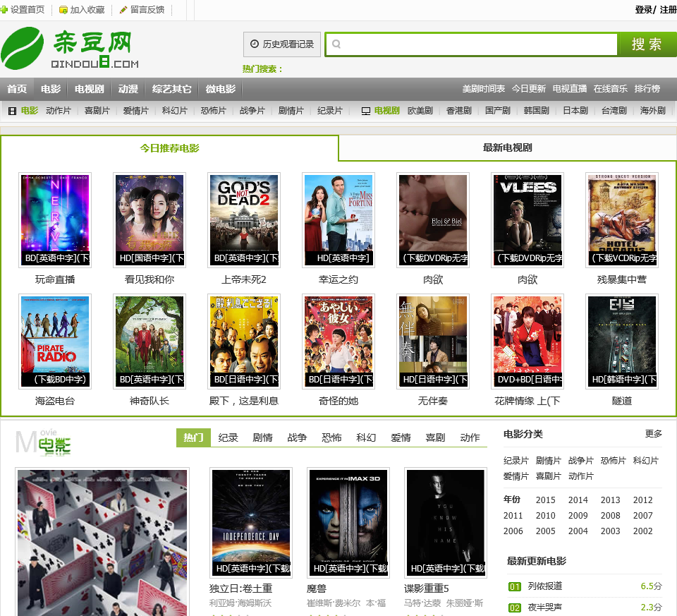Click the 设置首页 plus icon

(4, 9)
